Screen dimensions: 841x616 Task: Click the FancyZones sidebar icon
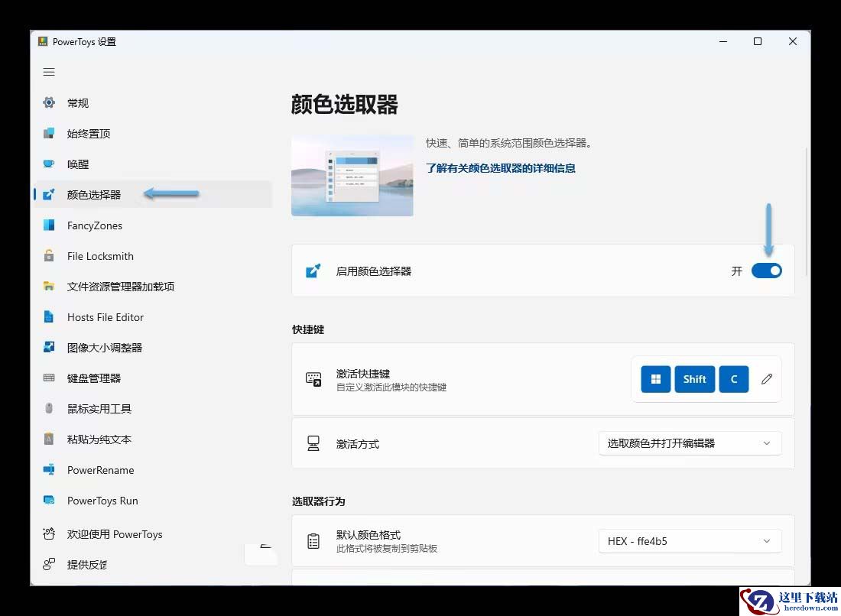pyautogui.click(x=49, y=225)
